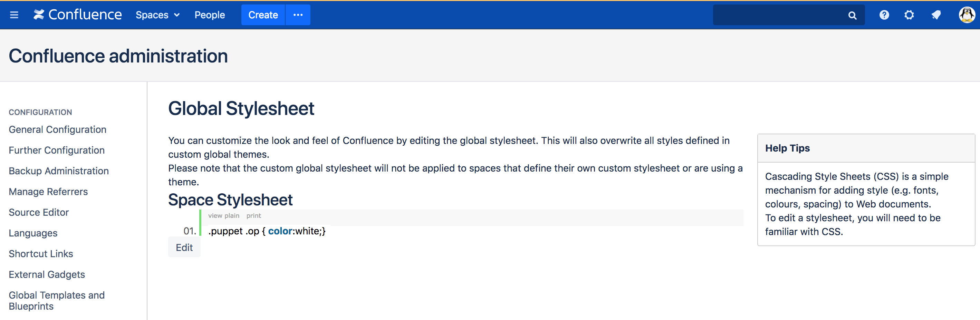Screen dimensions: 980x320
Task: Open the administration gear menu
Action: [x=909, y=15]
